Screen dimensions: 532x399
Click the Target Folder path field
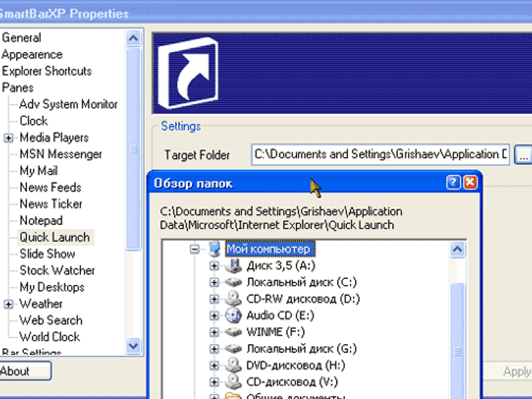pyautogui.click(x=380, y=155)
